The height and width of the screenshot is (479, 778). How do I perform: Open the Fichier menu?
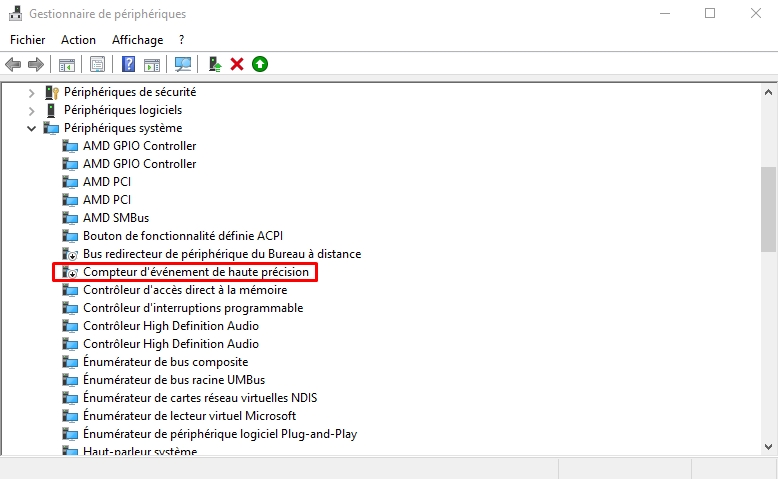tap(28, 40)
